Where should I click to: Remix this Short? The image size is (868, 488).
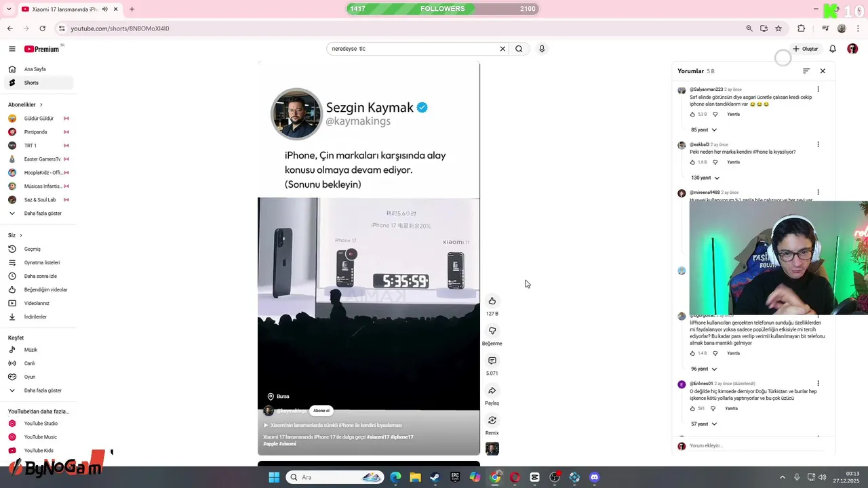[x=492, y=420]
